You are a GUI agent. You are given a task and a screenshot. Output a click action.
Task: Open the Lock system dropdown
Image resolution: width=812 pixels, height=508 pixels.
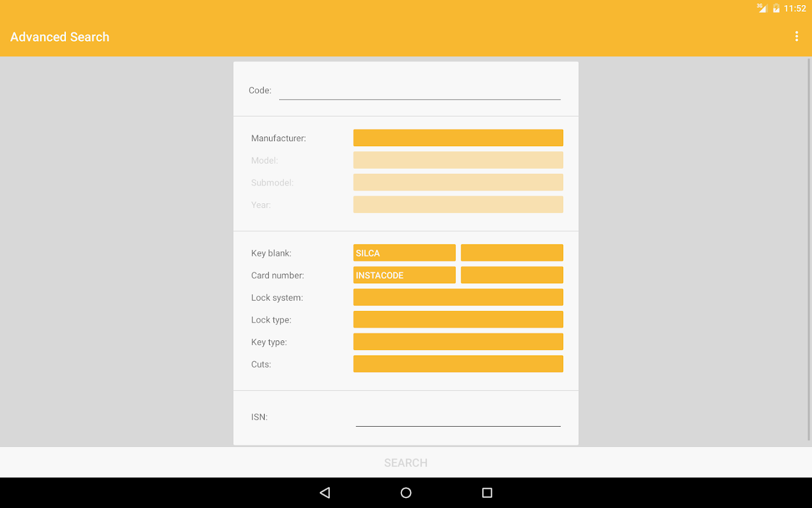coord(458,297)
